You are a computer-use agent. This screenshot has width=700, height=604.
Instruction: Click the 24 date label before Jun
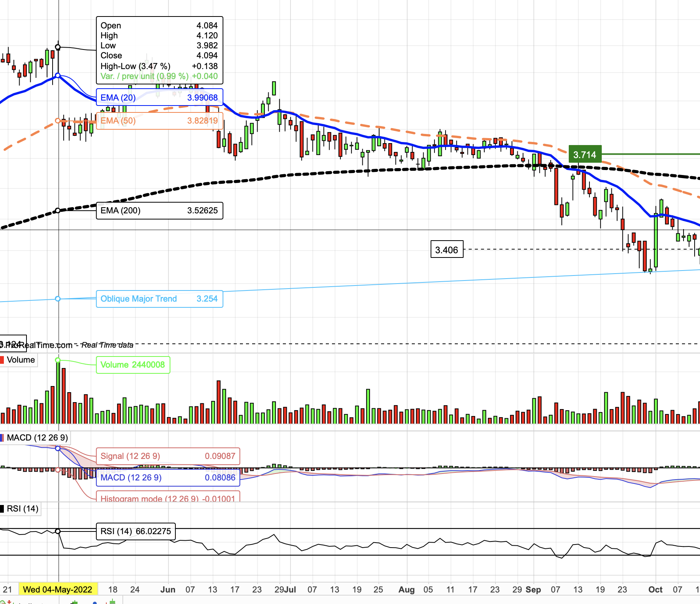point(135,590)
